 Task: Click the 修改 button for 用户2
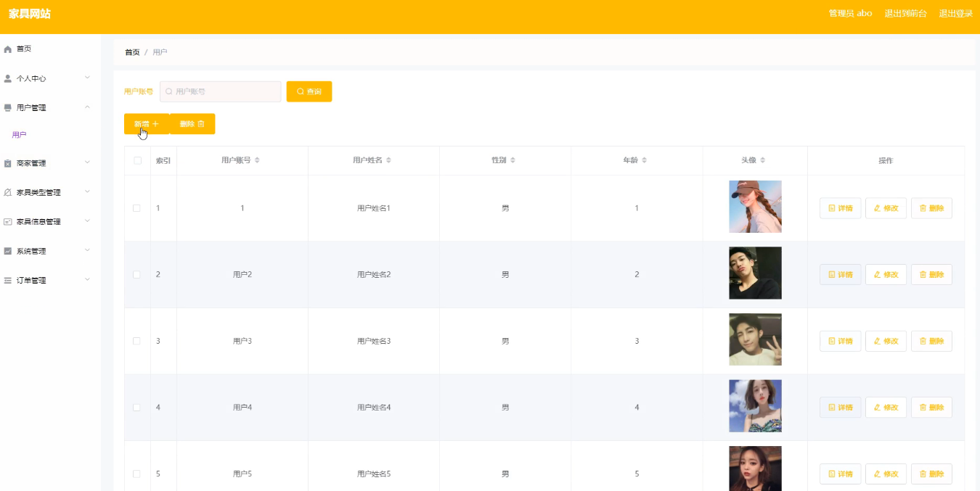(886, 275)
